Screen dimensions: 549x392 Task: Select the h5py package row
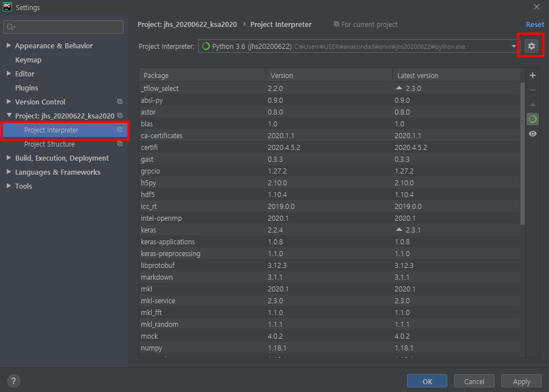pyautogui.click(x=330, y=183)
